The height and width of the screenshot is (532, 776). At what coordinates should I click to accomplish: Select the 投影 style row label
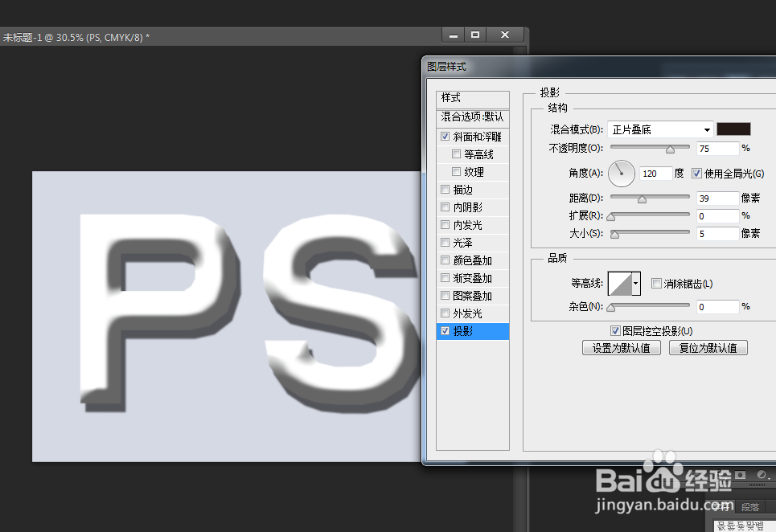(462, 331)
